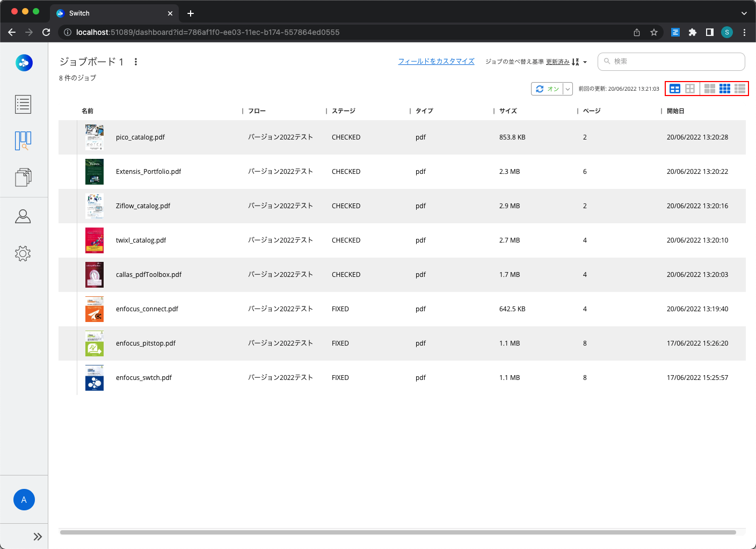Screen dimensions: 756x549
Task: Select the pico_catalog.pdf file name
Action: tap(140, 137)
